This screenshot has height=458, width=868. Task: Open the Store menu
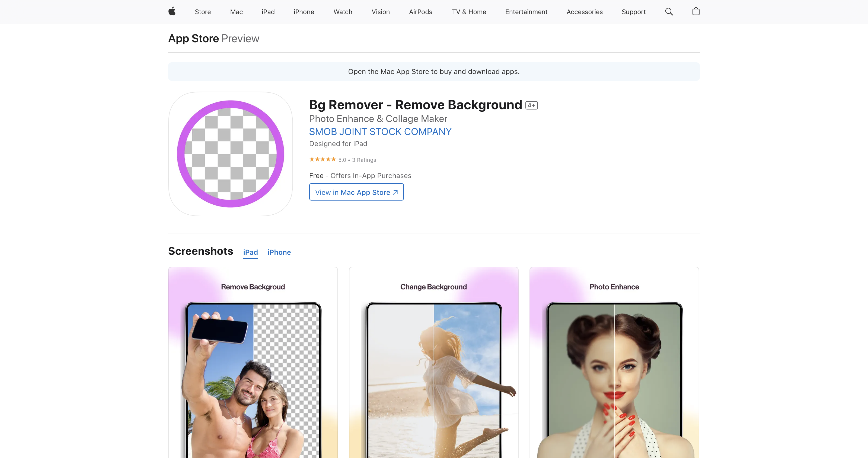pos(203,12)
